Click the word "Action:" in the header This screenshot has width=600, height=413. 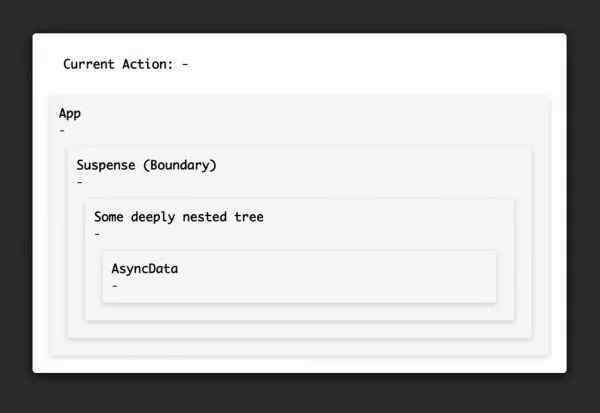[x=148, y=64]
